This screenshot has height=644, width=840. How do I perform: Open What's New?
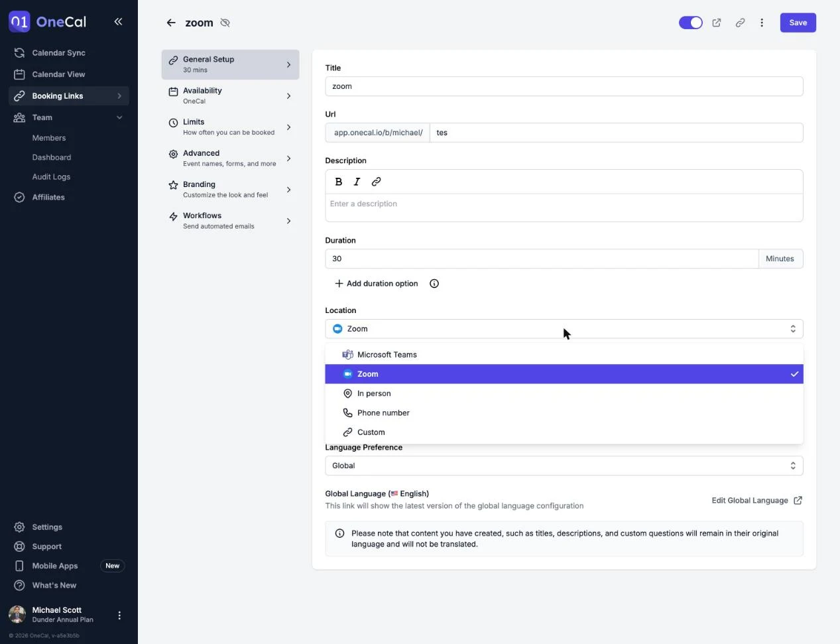pos(69,585)
